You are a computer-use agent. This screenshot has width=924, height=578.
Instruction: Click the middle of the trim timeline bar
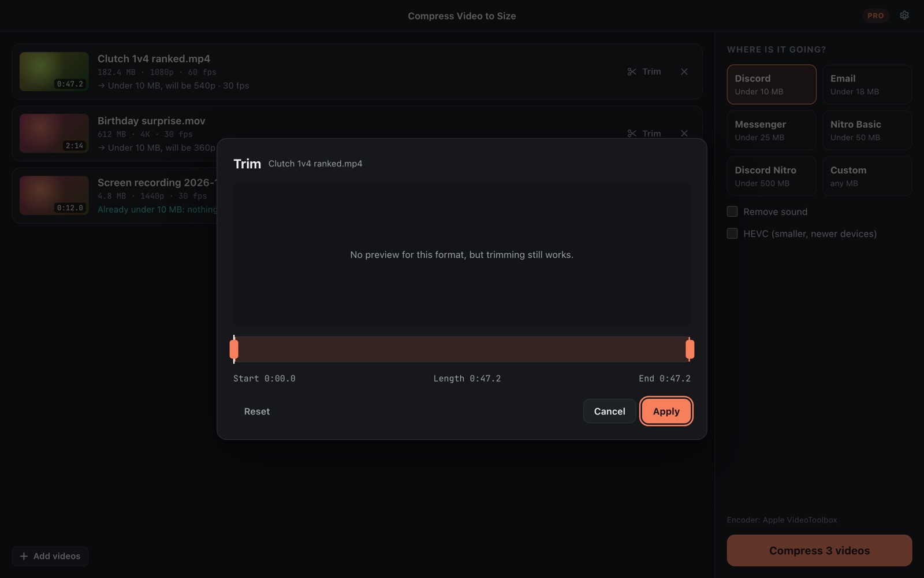(x=462, y=349)
